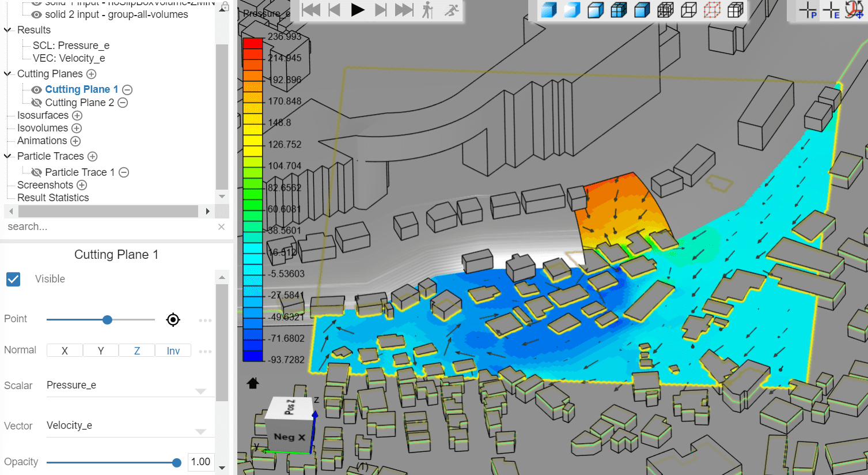Select the walking speed icon

(427, 10)
